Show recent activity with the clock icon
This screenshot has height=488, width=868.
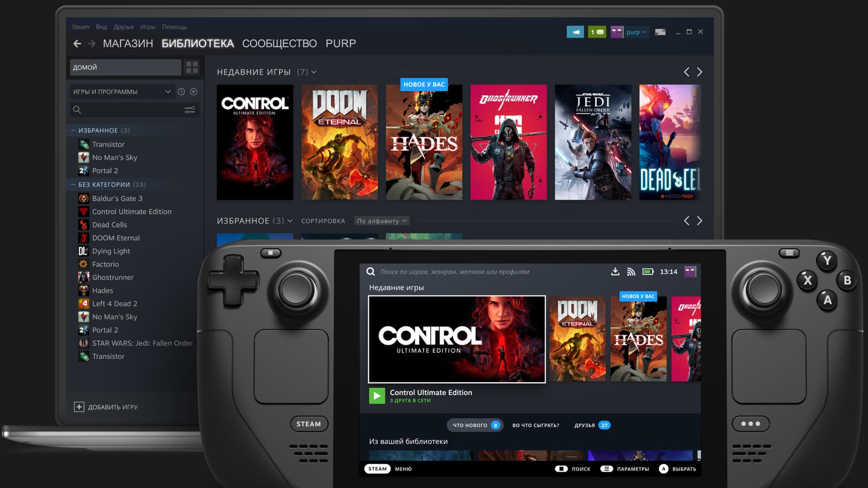[181, 92]
